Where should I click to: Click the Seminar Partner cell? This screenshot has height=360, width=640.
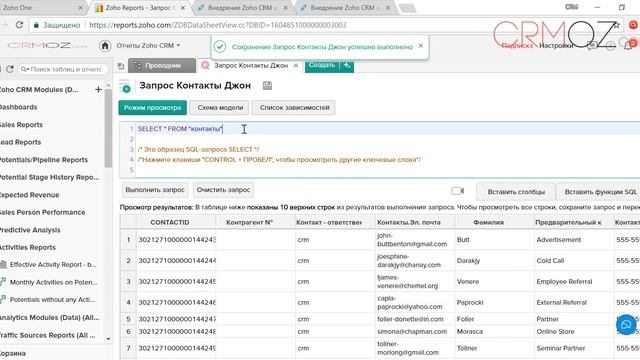pyautogui.click(x=573, y=349)
